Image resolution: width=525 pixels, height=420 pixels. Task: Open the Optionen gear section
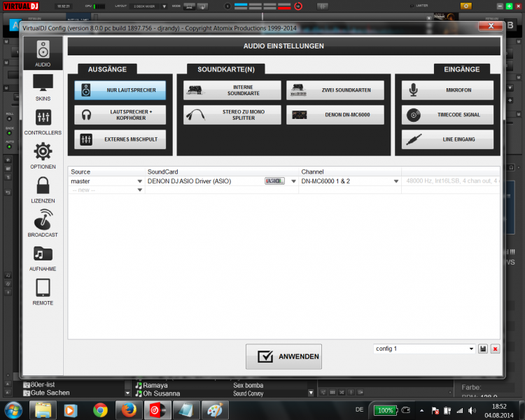43,156
